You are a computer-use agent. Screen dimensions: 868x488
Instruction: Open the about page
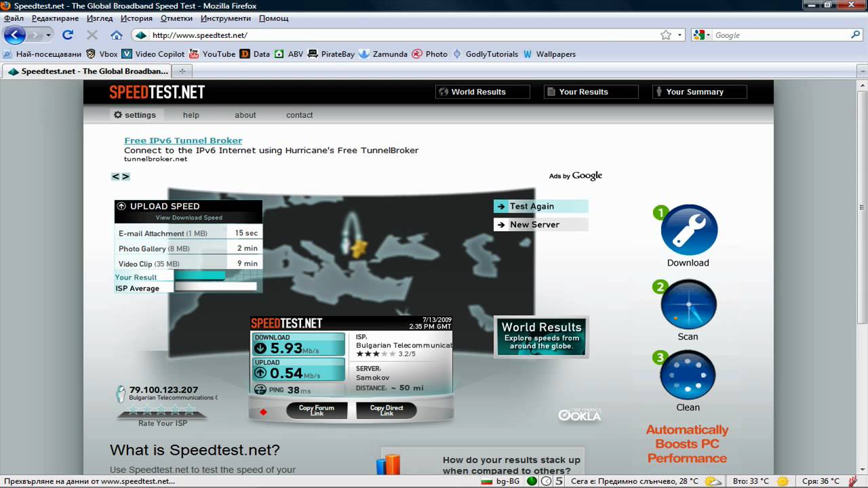pos(245,115)
